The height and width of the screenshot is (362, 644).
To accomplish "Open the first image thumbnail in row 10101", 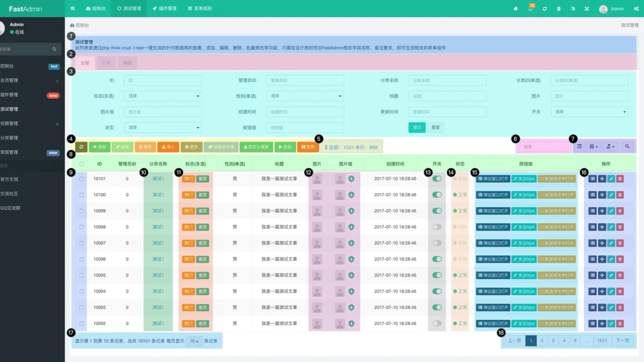I will (318, 179).
